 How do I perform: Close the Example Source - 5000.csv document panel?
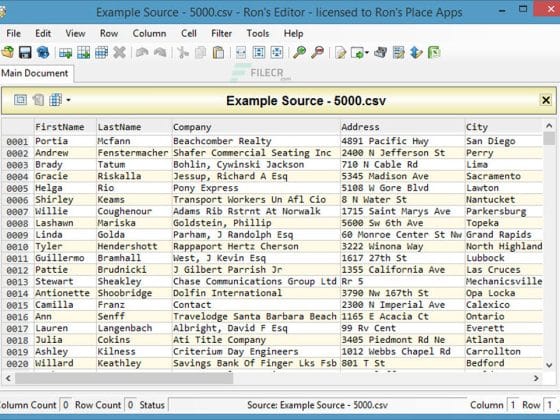pos(546,100)
